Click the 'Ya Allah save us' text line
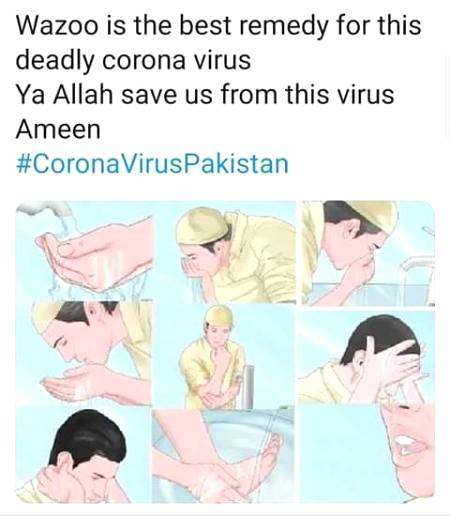Viewport: 450px width, 516px height. pos(205,94)
